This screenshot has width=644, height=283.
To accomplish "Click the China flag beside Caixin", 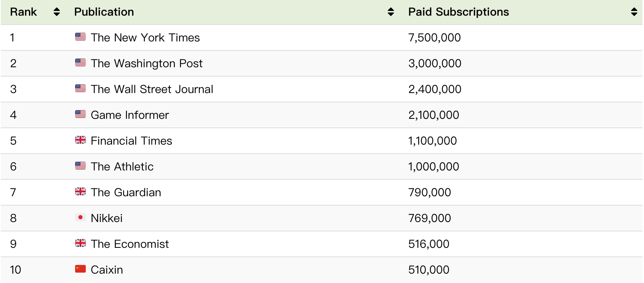I will pos(80,269).
